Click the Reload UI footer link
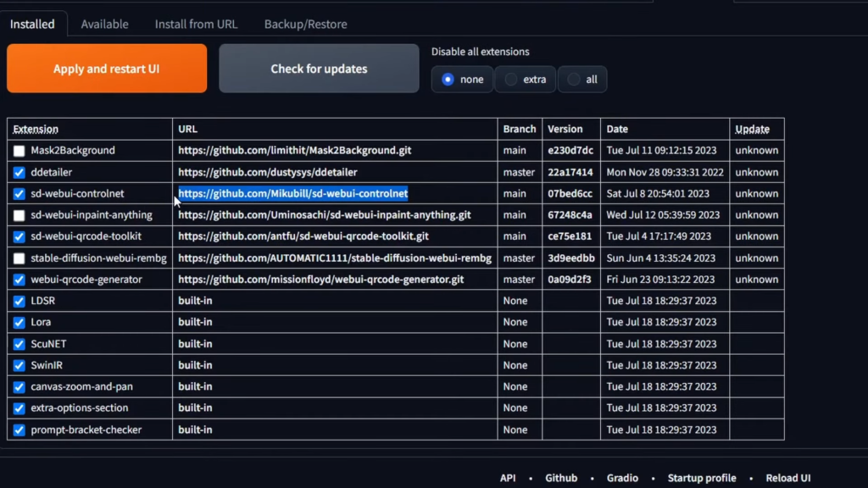Viewport: 868px width, 488px height. click(x=787, y=478)
